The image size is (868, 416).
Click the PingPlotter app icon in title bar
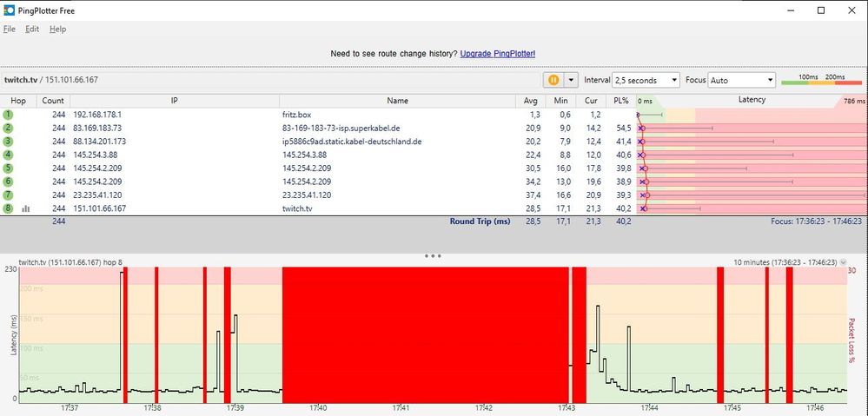pos(9,10)
